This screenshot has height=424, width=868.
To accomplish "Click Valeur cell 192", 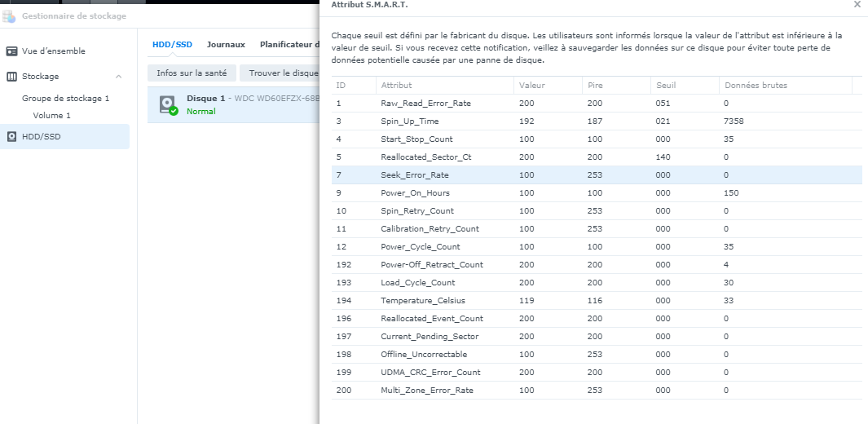I will (x=527, y=121).
